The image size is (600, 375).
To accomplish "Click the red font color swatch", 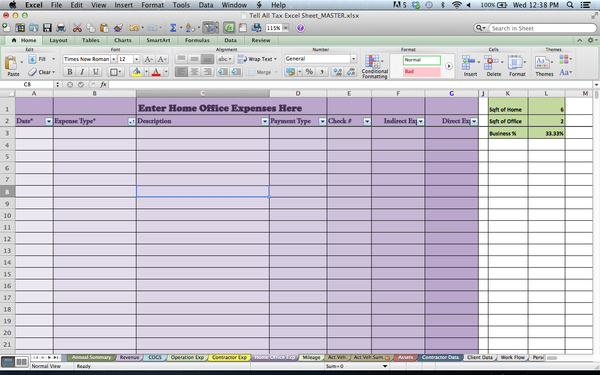I will 156,72.
